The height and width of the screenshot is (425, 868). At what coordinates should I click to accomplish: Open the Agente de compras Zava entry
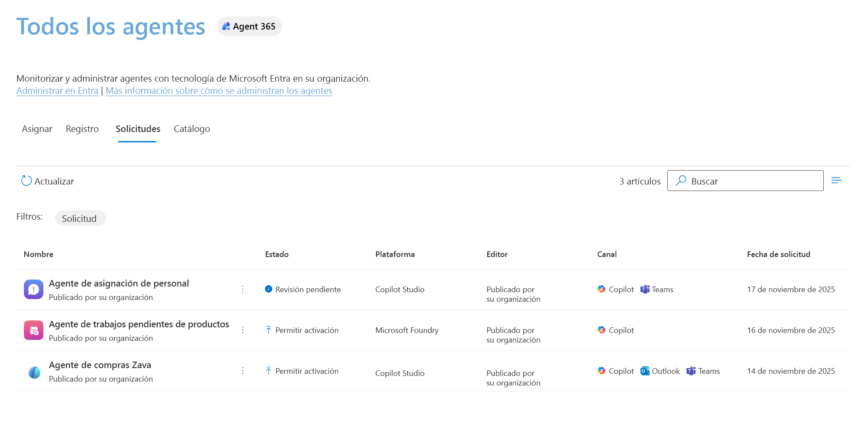pyautogui.click(x=100, y=365)
